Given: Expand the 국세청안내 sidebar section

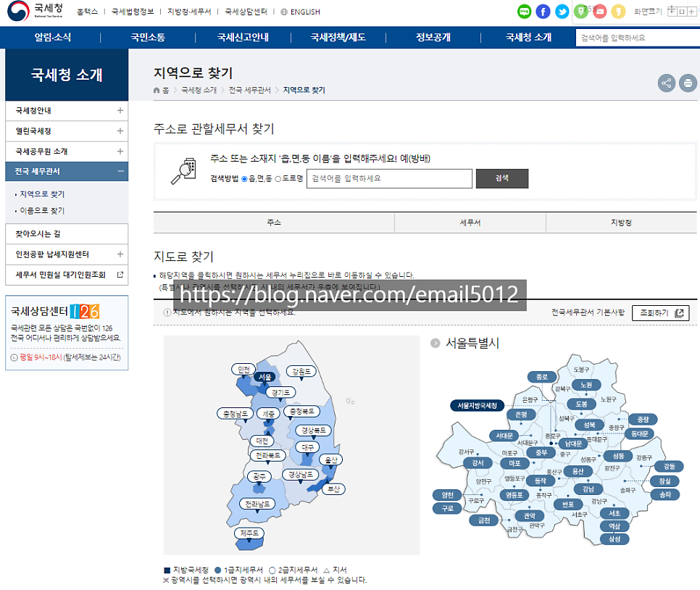Looking at the screenshot, I should [120, 111].
